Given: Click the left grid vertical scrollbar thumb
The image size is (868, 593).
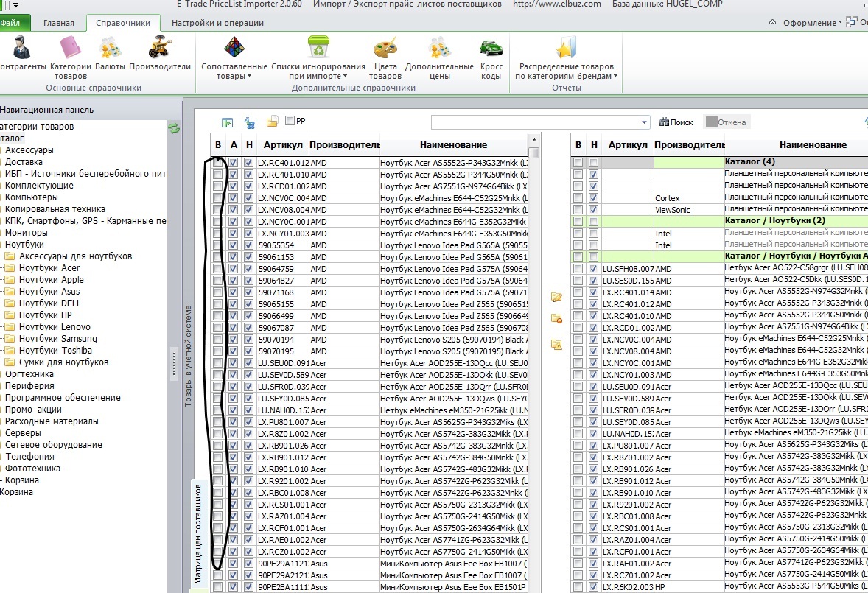Looking at the screenshot, I should tap(533, 152).
